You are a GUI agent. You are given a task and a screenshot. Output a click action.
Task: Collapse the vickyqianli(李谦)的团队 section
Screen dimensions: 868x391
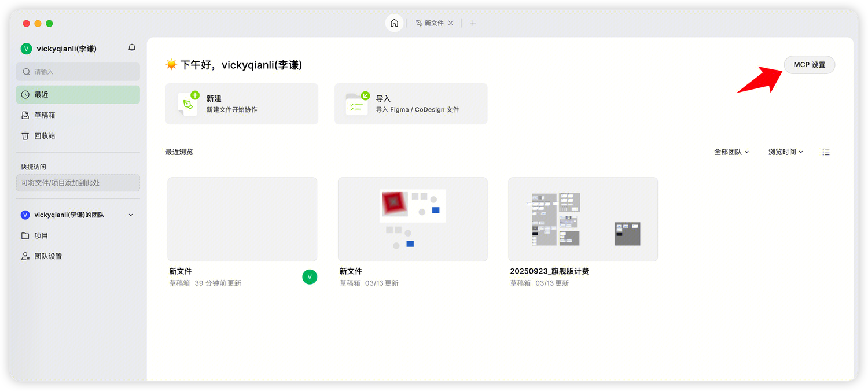(131, 215)
